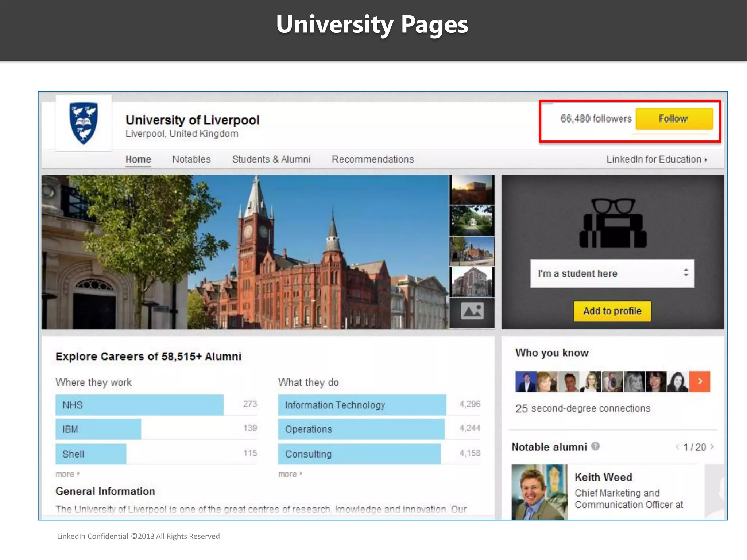Select the Operations career bar
This screenshot has height=560, width=747.
pos(361,429)
